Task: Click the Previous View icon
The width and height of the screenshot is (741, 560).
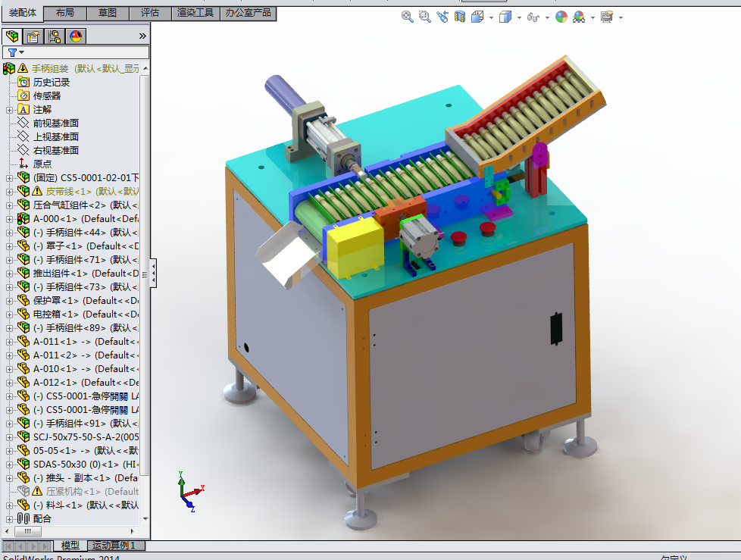Action: (442, 17)
